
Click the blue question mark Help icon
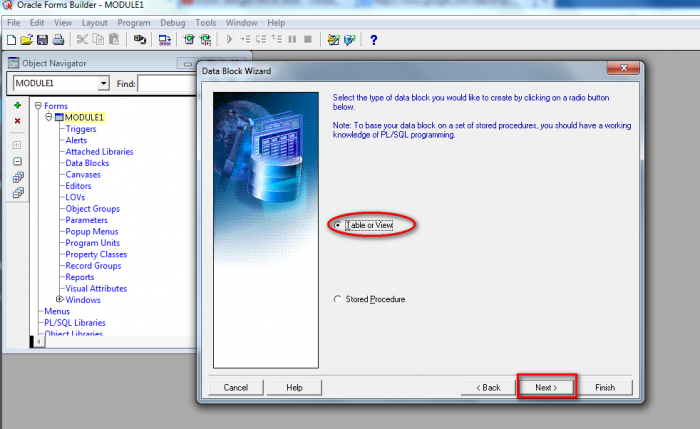374,40
